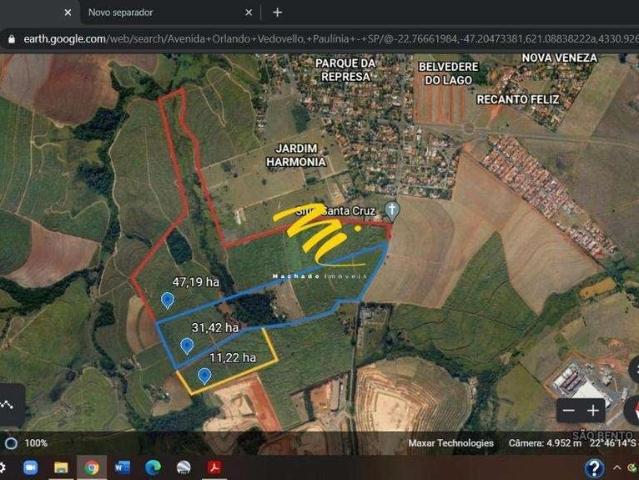Image resolution: width=639 pixels, height=480 pixels.
Task: Click the Maxar Technologies attribution
Action: (x=450, y=443)
